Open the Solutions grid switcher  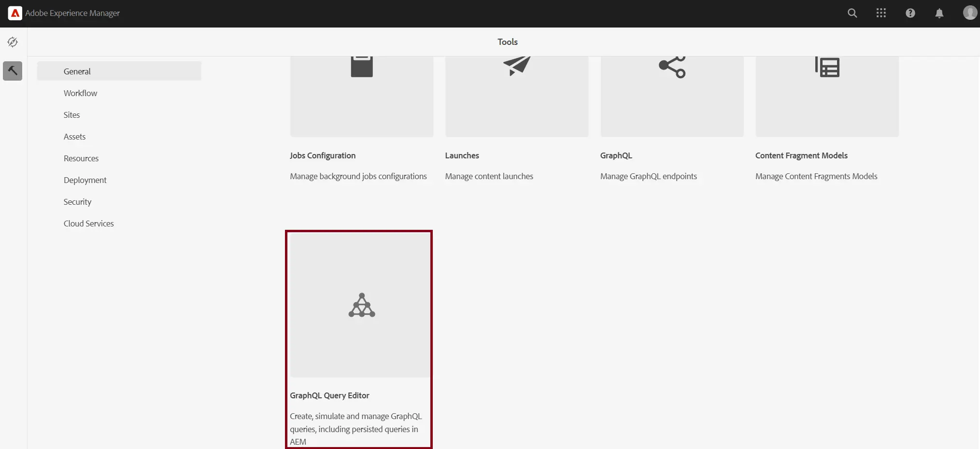(x=881, y=13)
